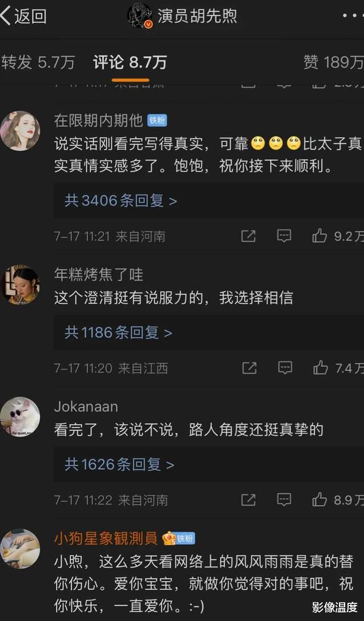Tap the 返回 back arrow
364x621 pixels.
pos(24,16)
